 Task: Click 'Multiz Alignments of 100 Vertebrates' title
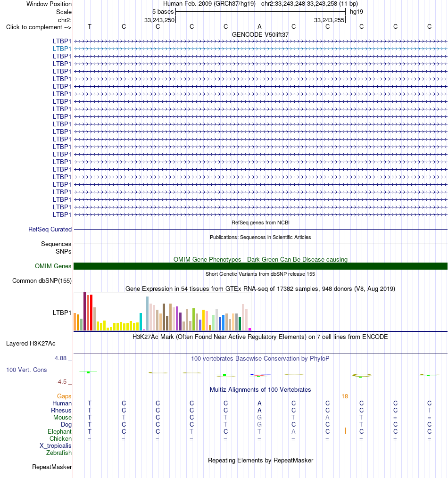point(260,389)
